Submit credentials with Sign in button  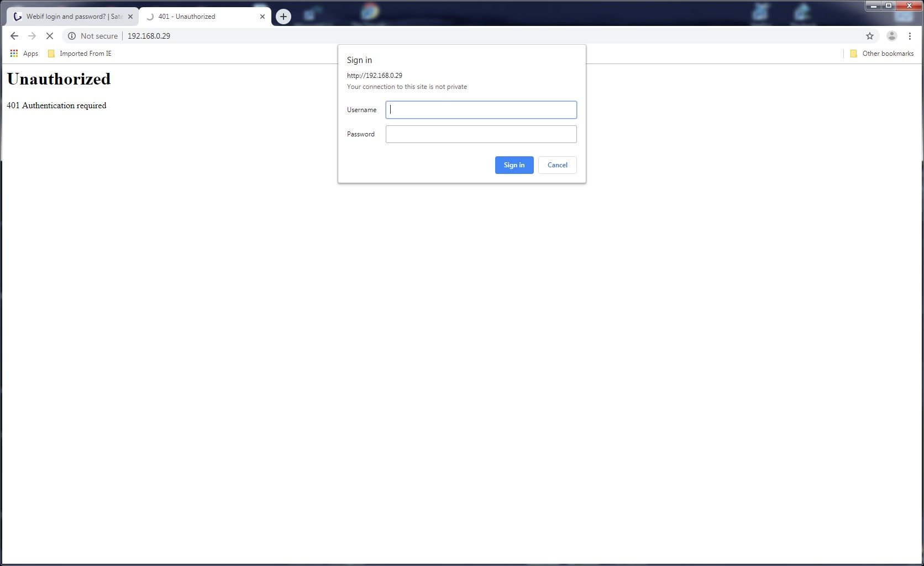click(514, 165)
